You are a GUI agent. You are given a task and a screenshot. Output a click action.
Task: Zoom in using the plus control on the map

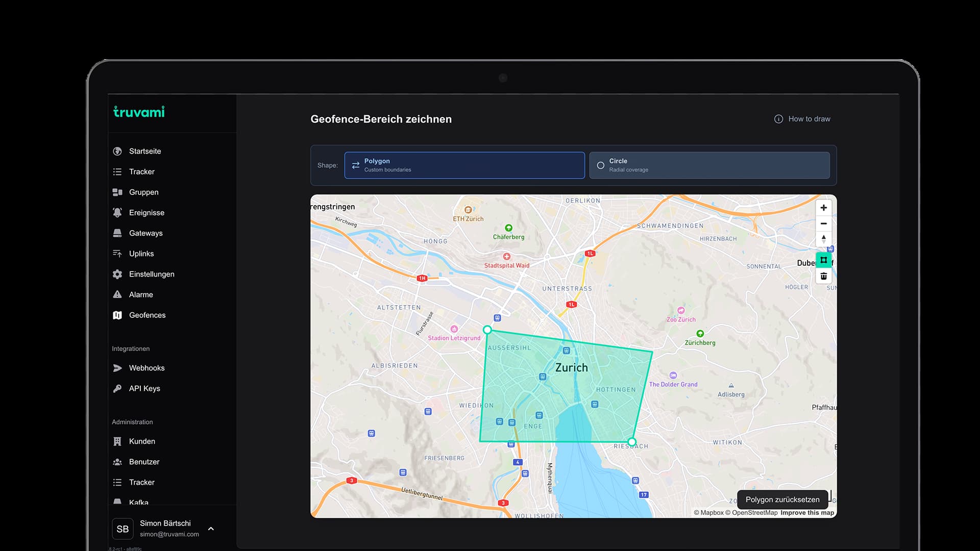click(x=823, y=208)
